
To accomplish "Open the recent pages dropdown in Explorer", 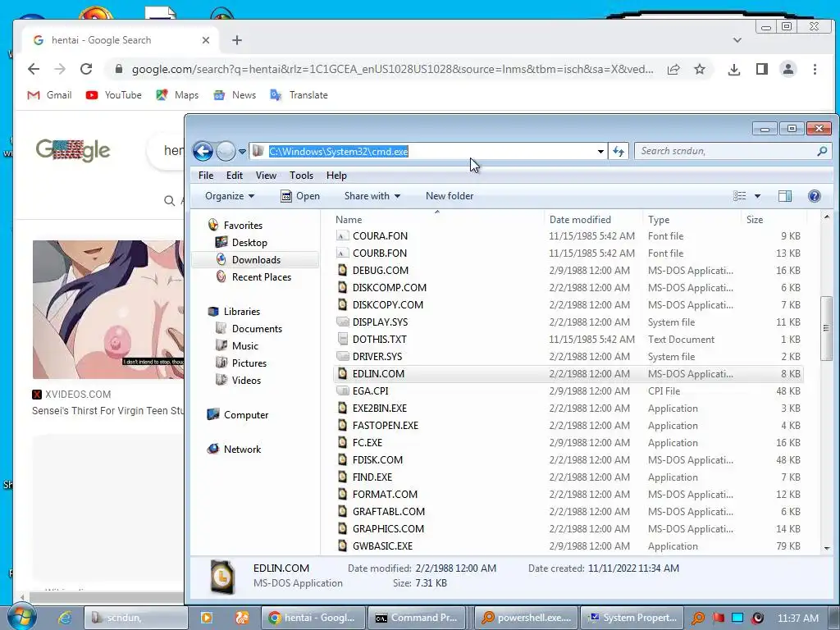I will point(242,152).
